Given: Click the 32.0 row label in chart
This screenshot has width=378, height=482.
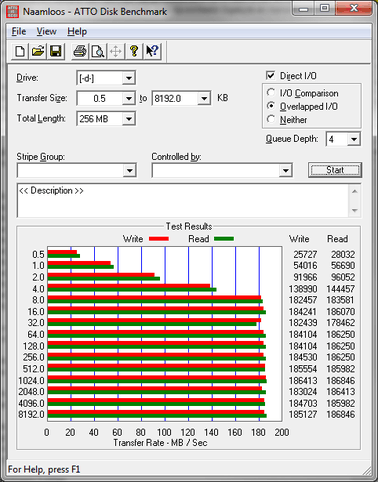Looking at the screenshot, I should click(x=36, y=323).
